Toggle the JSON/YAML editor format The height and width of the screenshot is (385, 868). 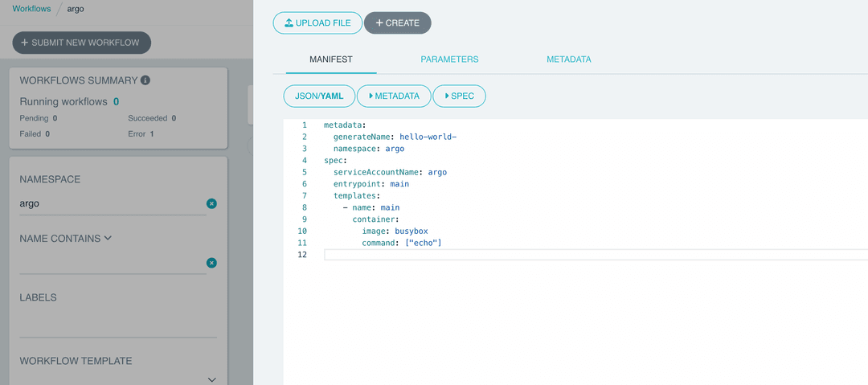[x=319, y=96]
